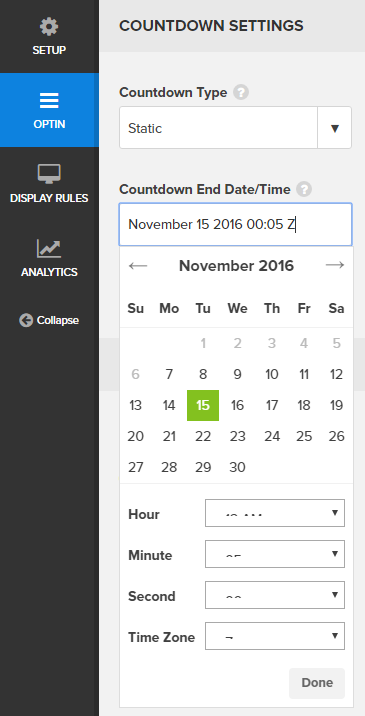Click Countdown Type help question icon
The width and height of the screenshot is (365, 716).
tap(241, 92)
